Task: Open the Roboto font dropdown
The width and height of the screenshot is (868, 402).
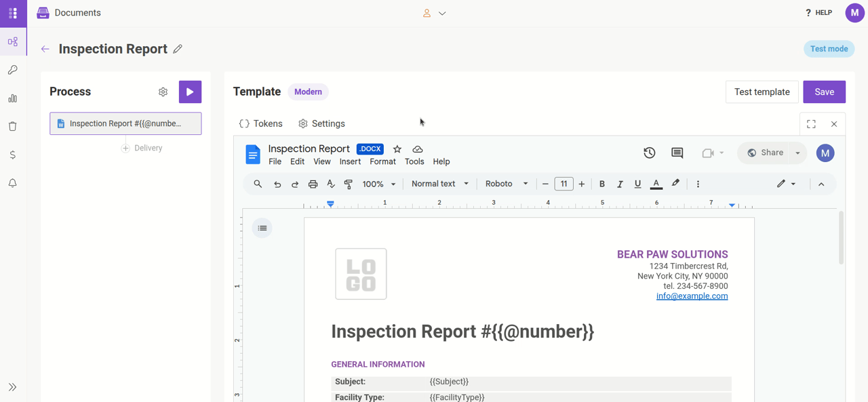Action: (506, 184)
